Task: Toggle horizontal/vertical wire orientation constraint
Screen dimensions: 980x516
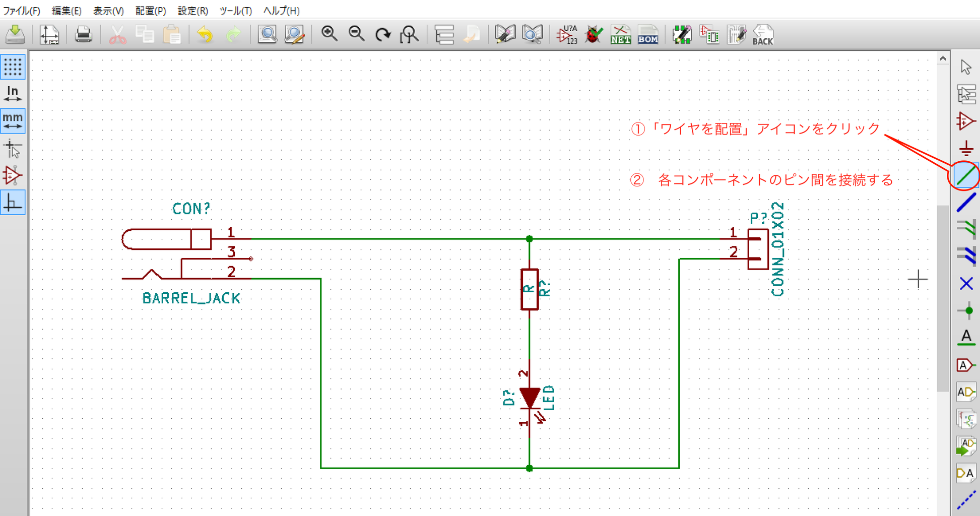Action: [x=13, y=203]
